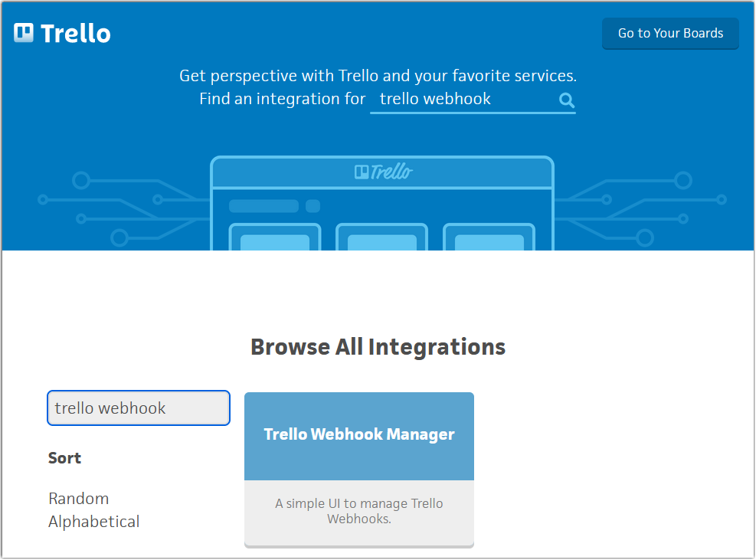Click the Trello logo inside browser illustration
The height and width of the screenshot is (560, 756).
click(x=383, y=172)
